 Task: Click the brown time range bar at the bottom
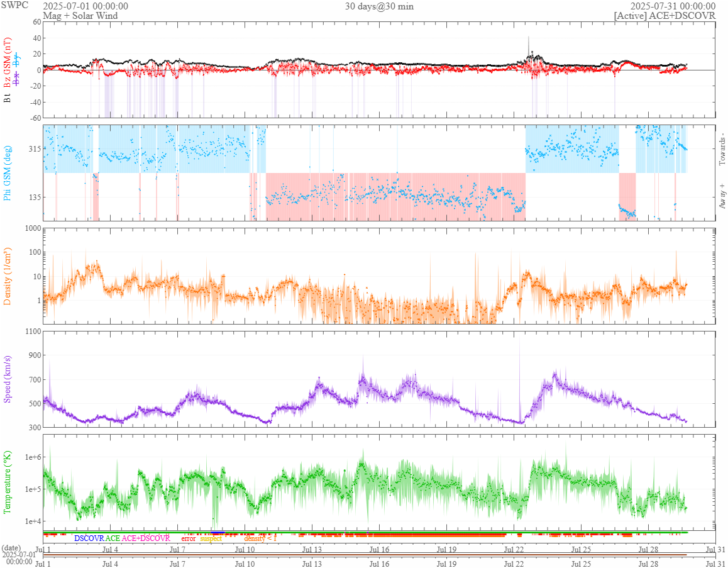click(365, 555)
